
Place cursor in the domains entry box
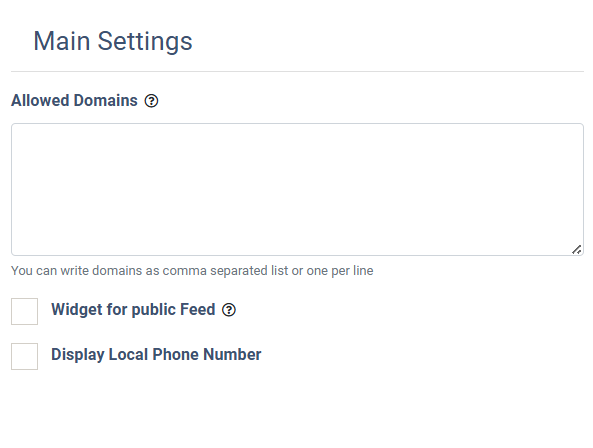click(297, 189)
